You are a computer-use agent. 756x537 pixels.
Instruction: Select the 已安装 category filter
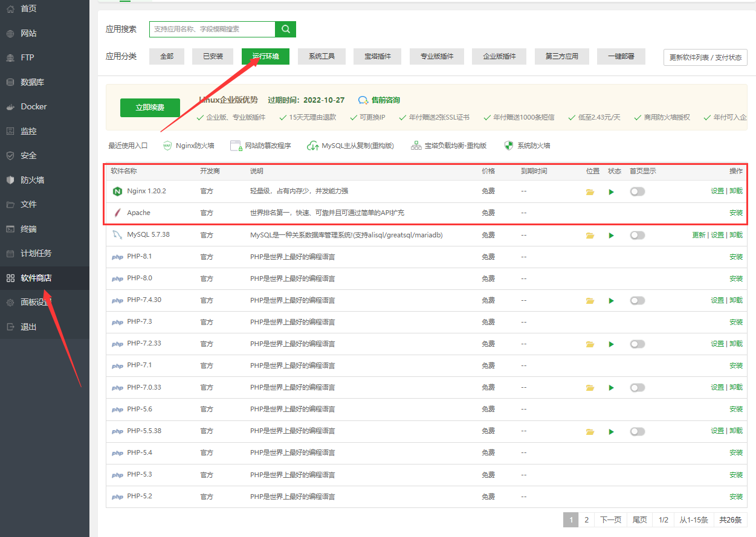pyautogui.click(x=213, y=56)
